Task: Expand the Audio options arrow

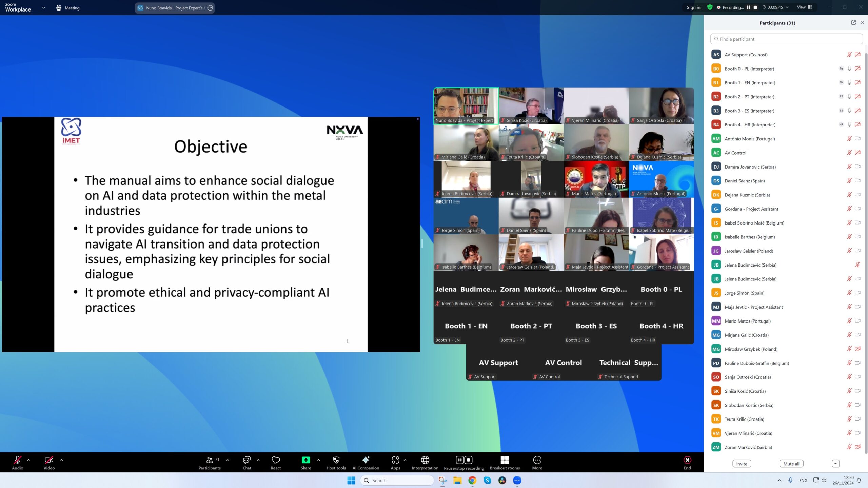Action: point(28,460)
